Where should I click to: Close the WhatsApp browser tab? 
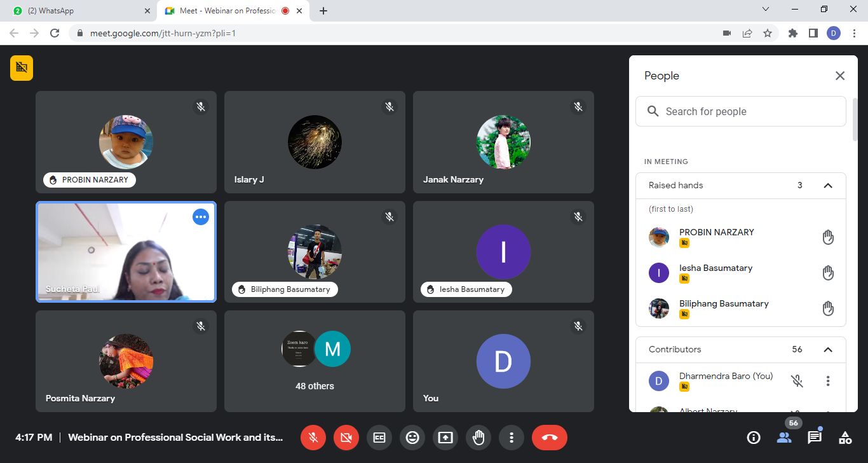click(x=147, y=11)
